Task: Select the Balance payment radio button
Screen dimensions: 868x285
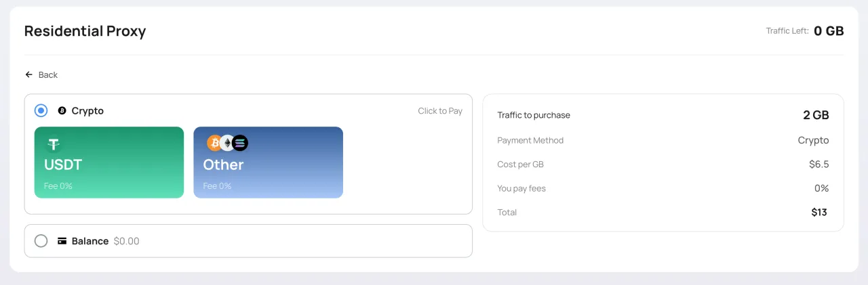Action: click(41, 241)
